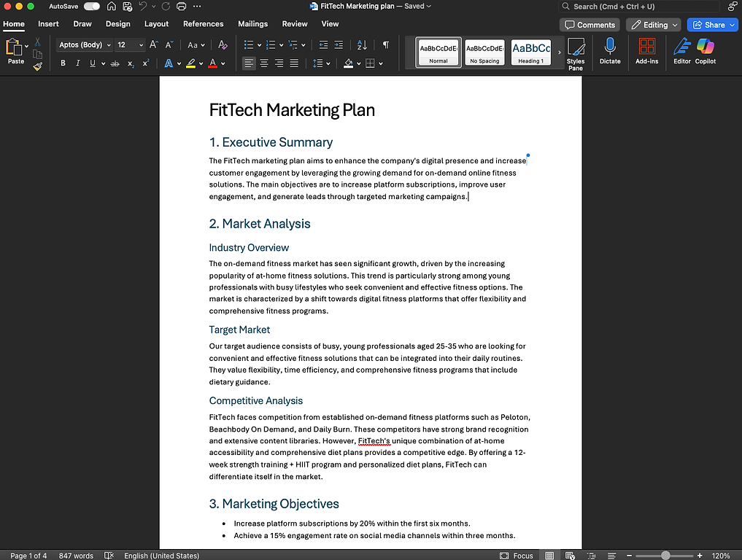Viewport: 742px width, 560px height.
Task: Redo the action in title bar
Action: pyautogui.click(x=166, y=6)
